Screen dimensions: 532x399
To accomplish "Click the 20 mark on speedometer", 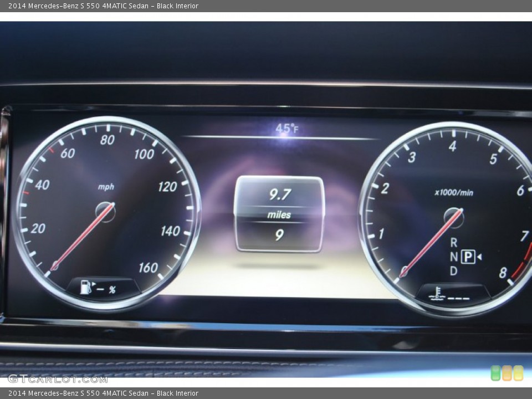I will [x=38, y=228].
